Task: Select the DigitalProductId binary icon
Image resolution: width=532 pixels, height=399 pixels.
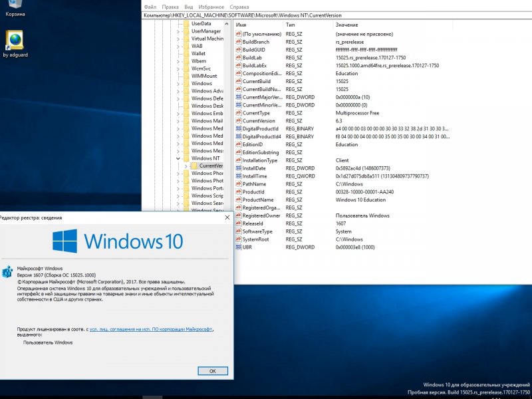Action: click(238, 128)
